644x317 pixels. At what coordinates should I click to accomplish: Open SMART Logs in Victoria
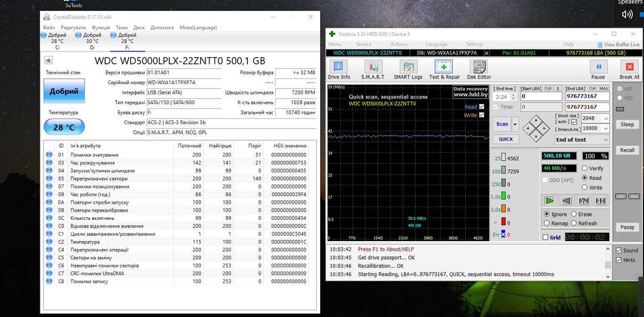pyautogui.click(x=408, y=69)
